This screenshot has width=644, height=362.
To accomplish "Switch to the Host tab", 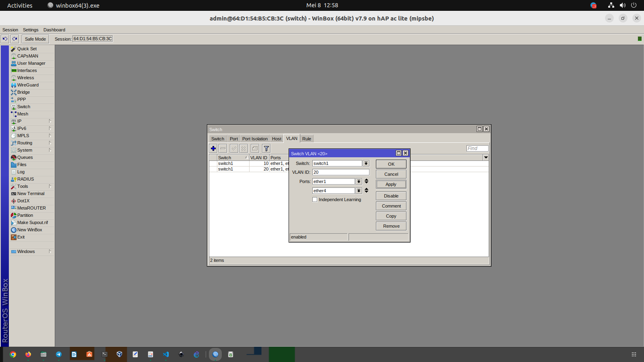I will point(277,139).
